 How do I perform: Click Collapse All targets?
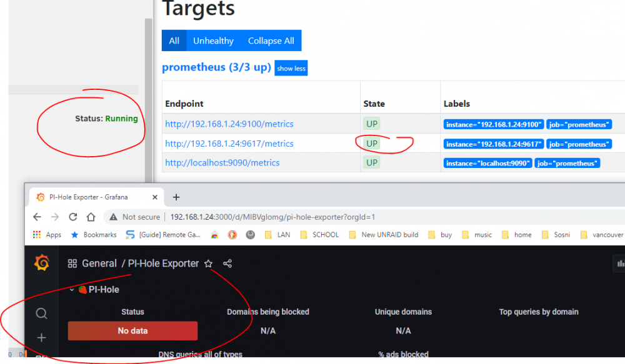271,41
